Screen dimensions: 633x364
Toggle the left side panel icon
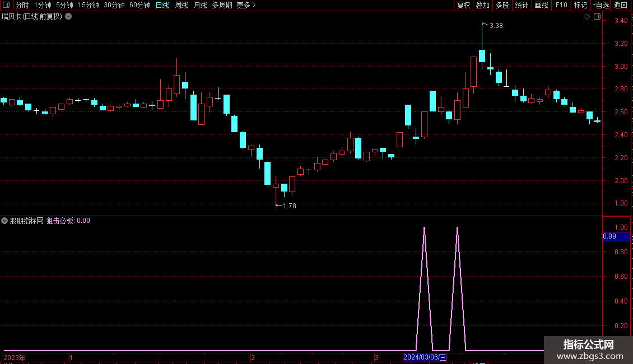click(6, 5)
